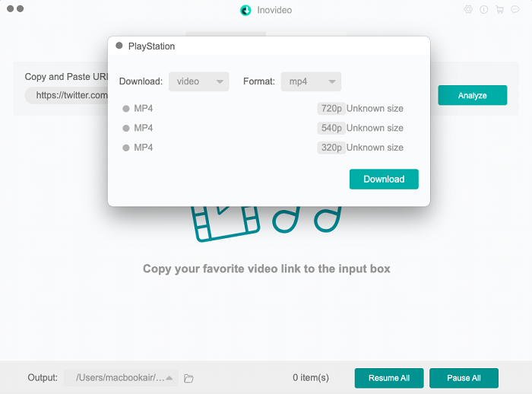Click the Download button in the dialog
The width and height of the screenshot is (532, 394).
point(384,179)
